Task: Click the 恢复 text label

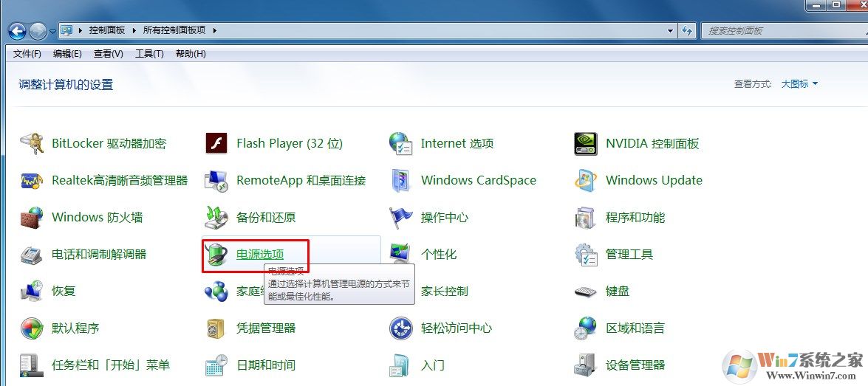Action: 64,291
